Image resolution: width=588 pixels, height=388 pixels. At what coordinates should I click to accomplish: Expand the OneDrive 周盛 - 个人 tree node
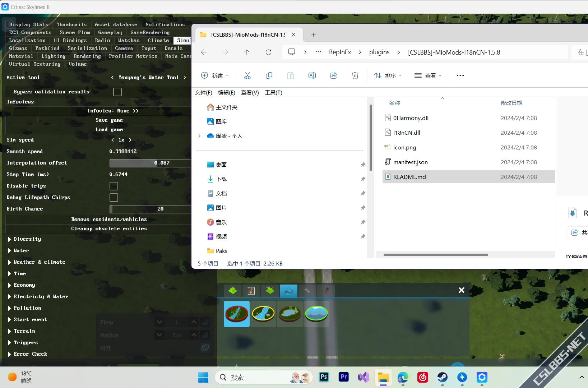[x=200, y=136]
